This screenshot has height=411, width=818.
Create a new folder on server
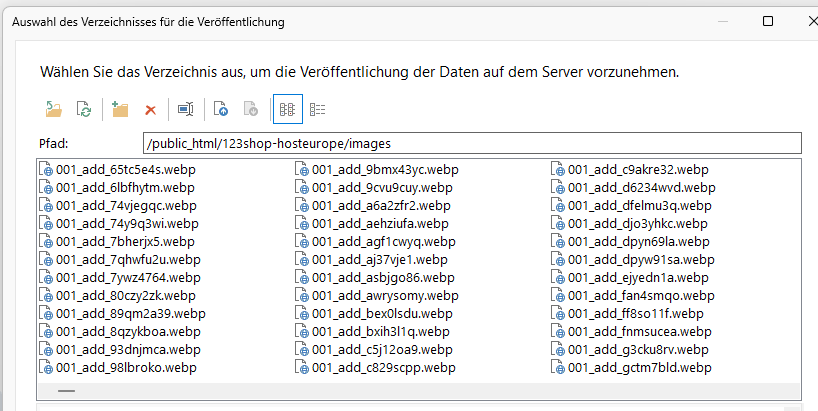(x=120, y=109)
